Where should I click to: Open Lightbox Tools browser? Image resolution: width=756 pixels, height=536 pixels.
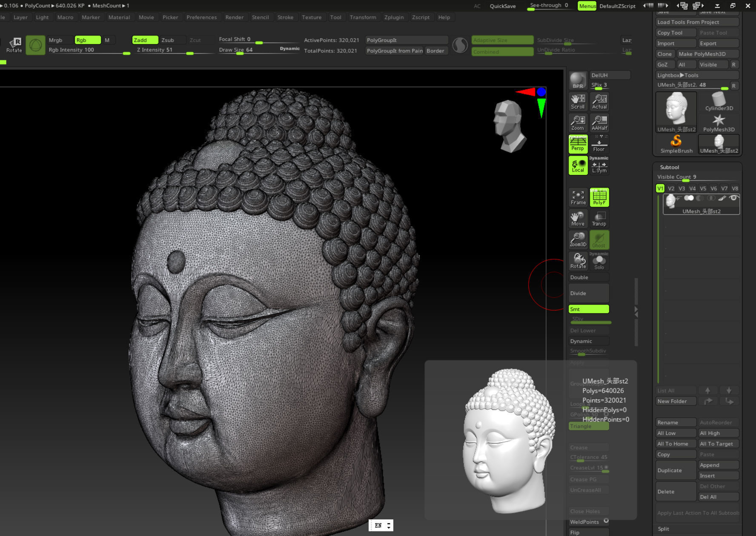pyautogui.click(x=697, y=75)
